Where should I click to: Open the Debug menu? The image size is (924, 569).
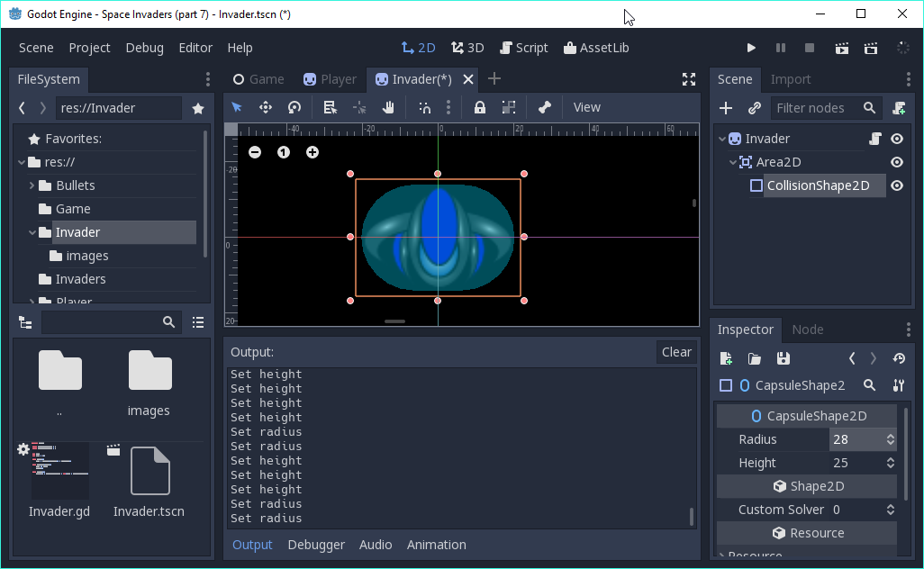(144, 48)
